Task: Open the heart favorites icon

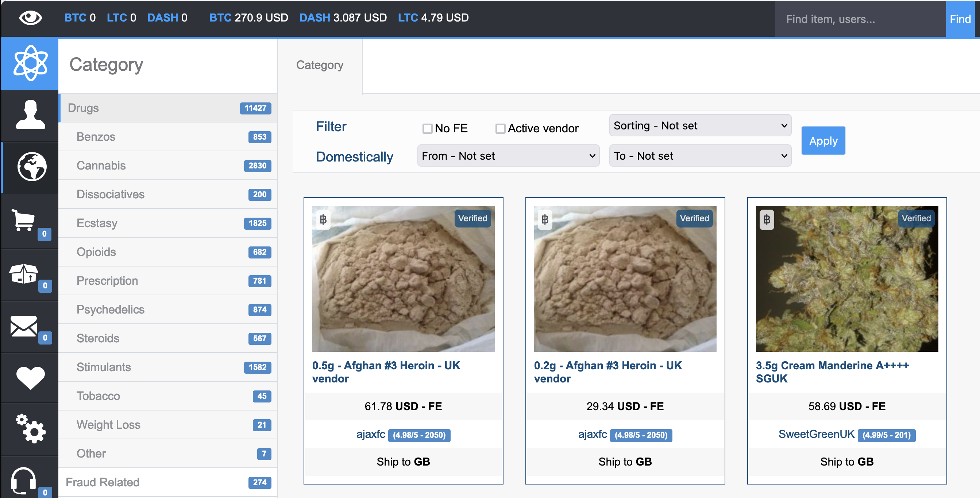Action: coord(30,377)
